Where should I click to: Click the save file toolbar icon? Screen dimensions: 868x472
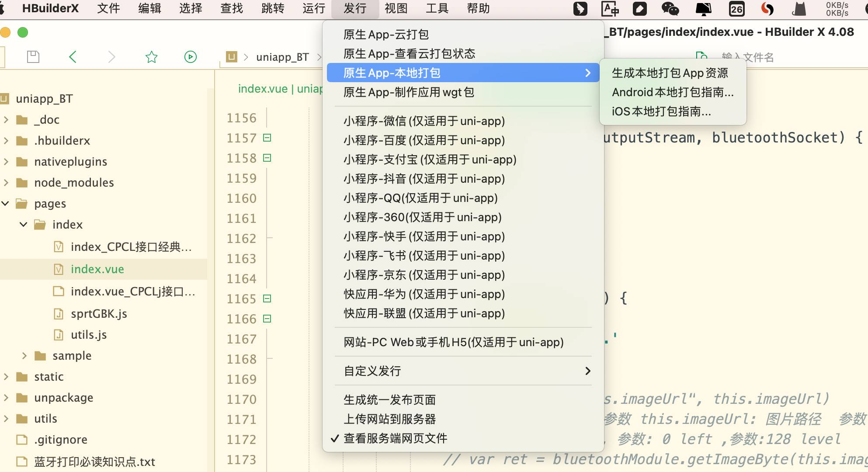pyautogui.click(x=33, y=57)
